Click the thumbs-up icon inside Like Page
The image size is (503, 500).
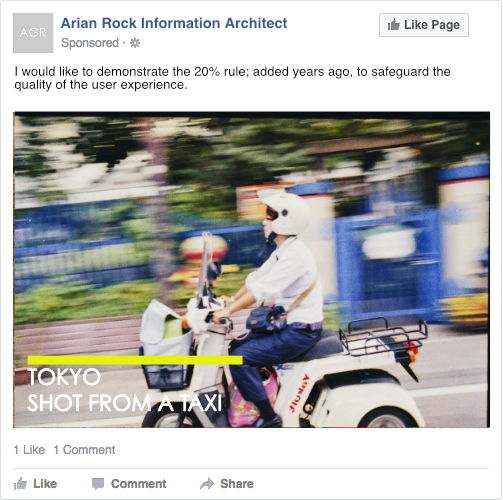(x=393, y=25)
